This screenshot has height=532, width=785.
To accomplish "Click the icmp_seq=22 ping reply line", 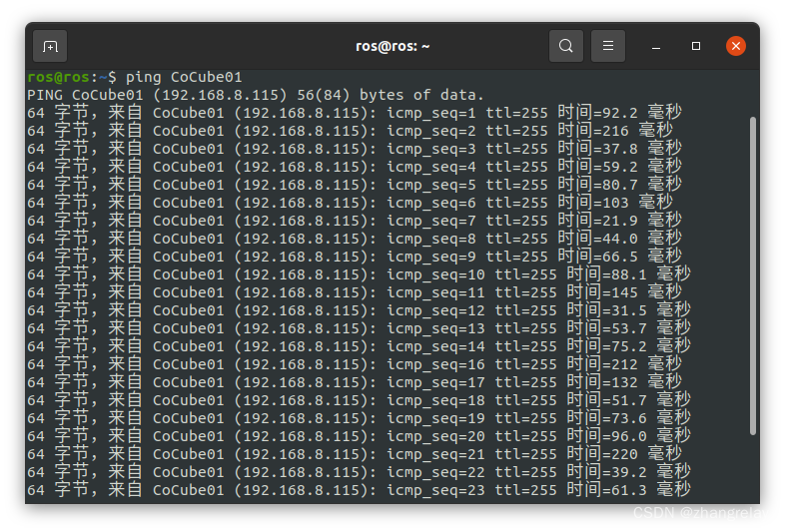I will (x=359, y=472).
